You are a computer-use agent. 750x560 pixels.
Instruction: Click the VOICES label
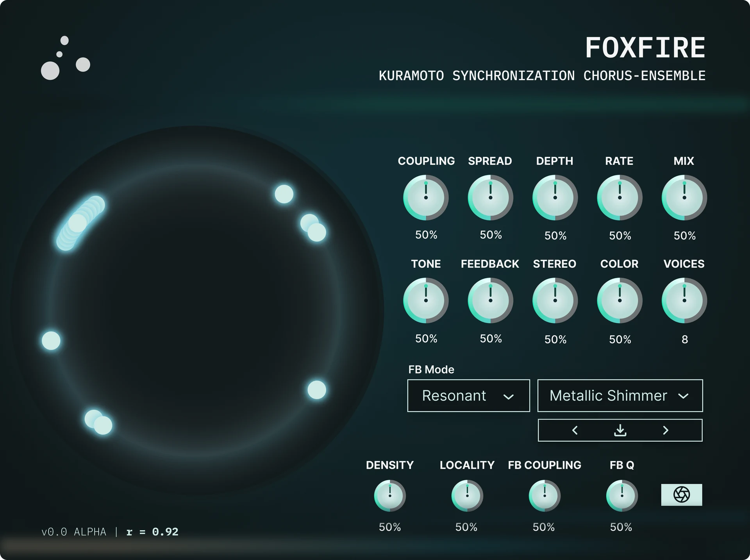click(x=684, y=264)
